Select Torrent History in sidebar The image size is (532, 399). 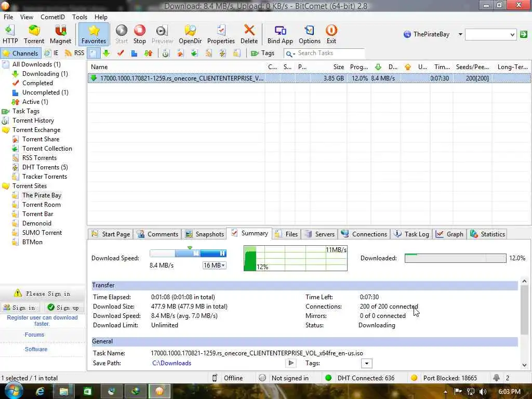click(x=33, y=121)
